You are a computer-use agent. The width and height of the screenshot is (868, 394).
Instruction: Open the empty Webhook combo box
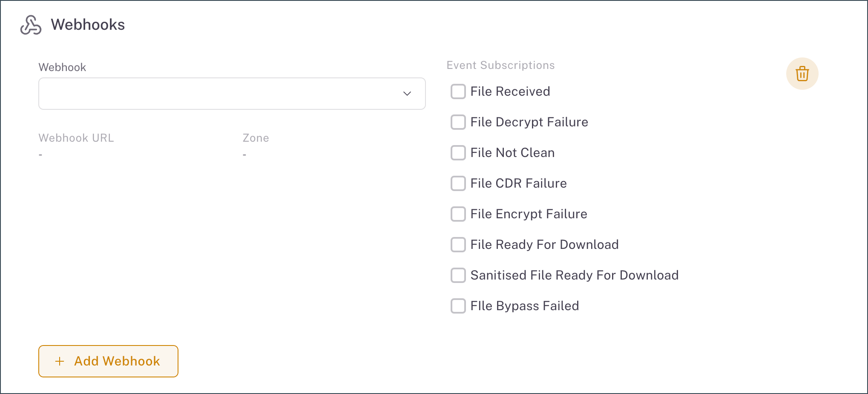tap(232, 94)
